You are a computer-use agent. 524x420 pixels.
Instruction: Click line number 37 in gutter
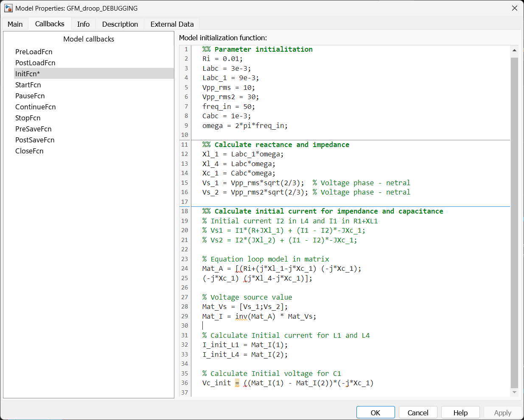click(x=185, y=392)
